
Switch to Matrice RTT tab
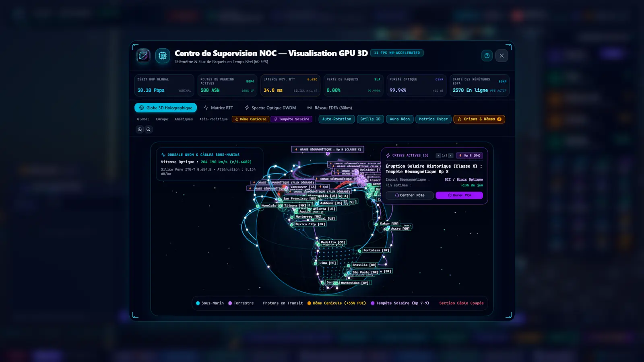click(218, 108)
